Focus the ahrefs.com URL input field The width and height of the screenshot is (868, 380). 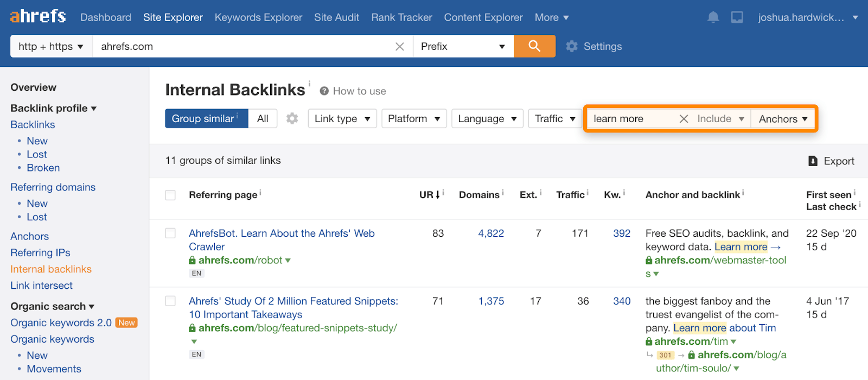[244, 46]
